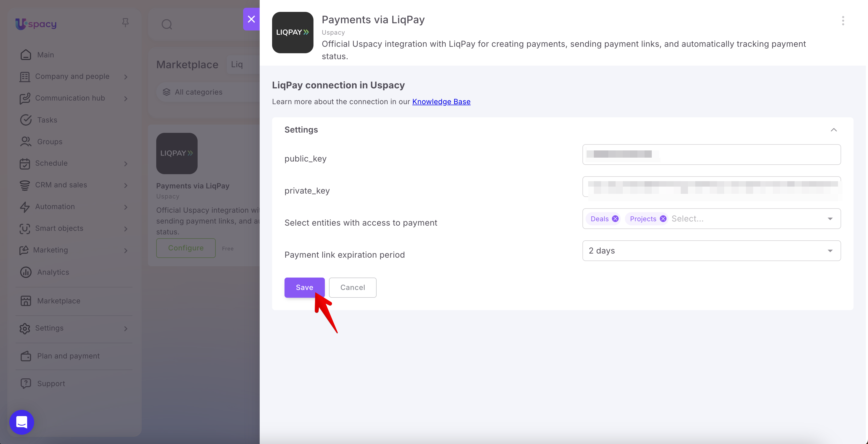Cancel the LiqPay settings changes
The height and width of the screenshot is (444, 868).
(x=353, y=287)
